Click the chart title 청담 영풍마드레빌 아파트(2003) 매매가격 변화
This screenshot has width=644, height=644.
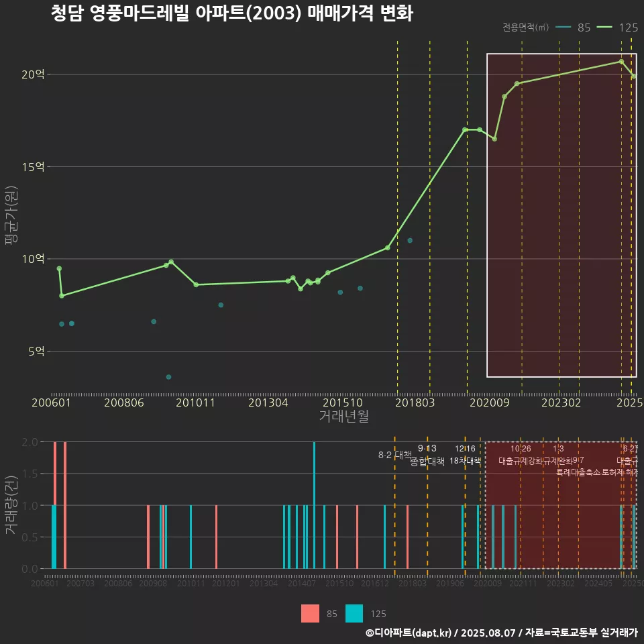click(x=232, y=13)
